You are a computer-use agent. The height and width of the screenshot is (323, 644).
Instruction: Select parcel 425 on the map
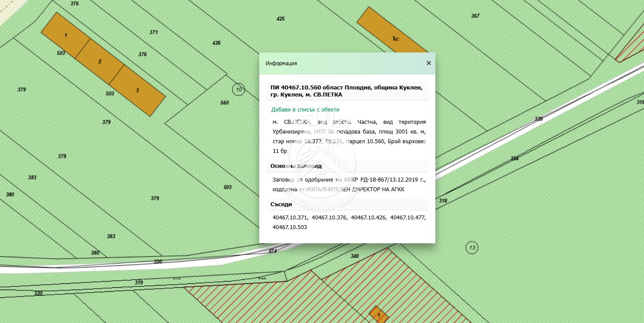[x=280, y=19]
